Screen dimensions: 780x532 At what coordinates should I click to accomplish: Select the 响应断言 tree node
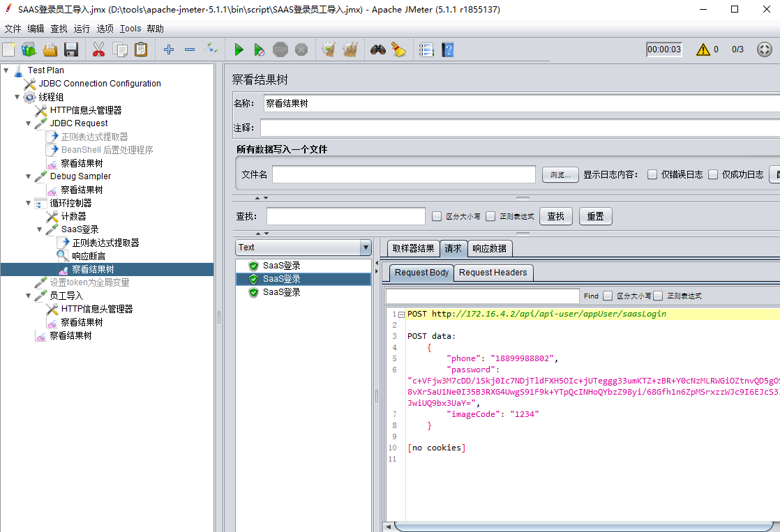click(89, 256)
